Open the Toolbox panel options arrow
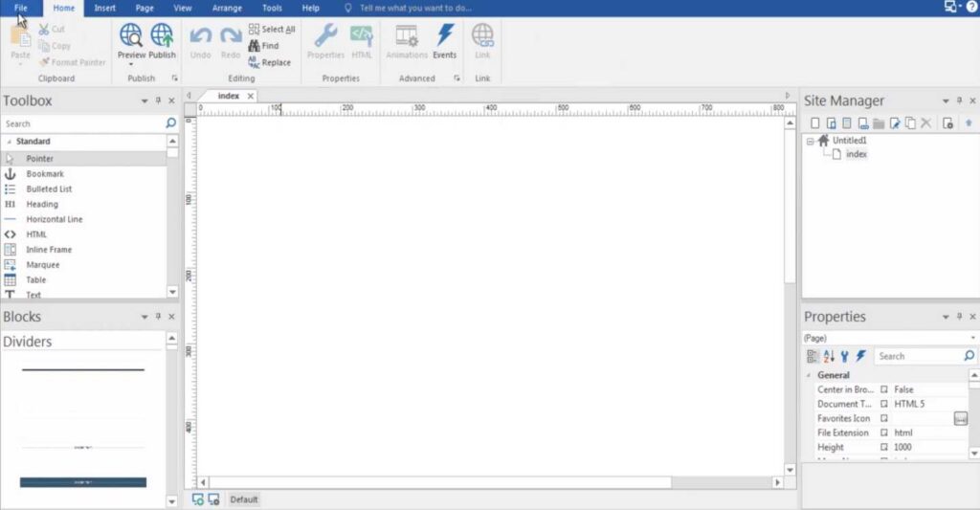Viewport: 980px width, 510px height. point(145,100)
